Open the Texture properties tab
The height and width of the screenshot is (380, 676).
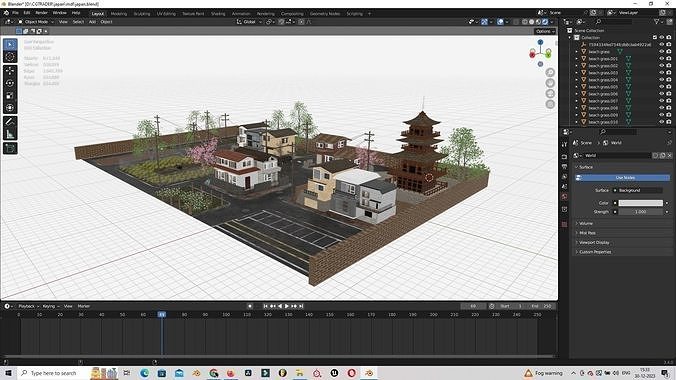click(x=564, y=224)
